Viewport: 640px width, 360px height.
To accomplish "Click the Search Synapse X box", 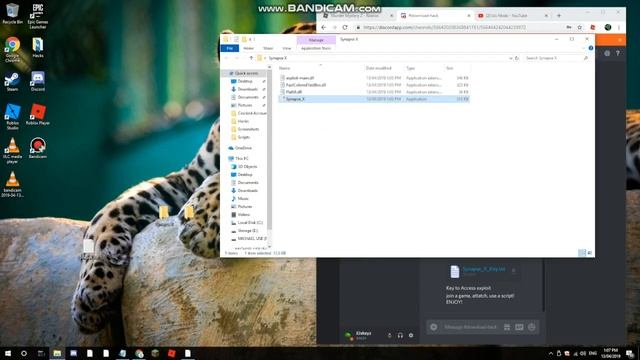I will 557,58.
